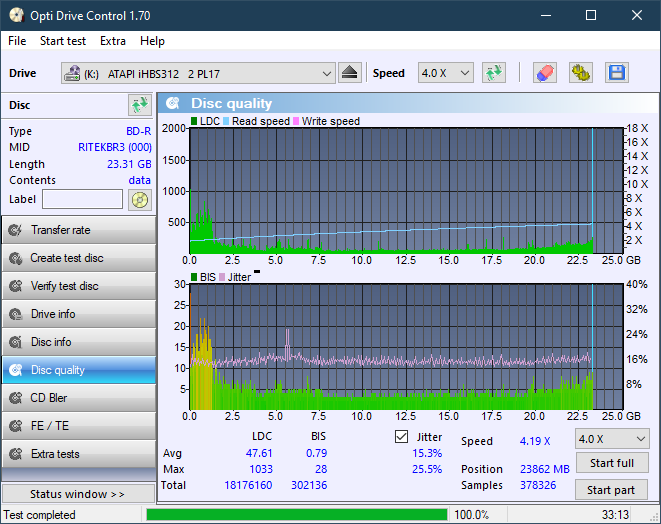Viewport: 661px width, 524px height.
Task: Click the LDC max value 1033
Action: (x=261, y=469)
